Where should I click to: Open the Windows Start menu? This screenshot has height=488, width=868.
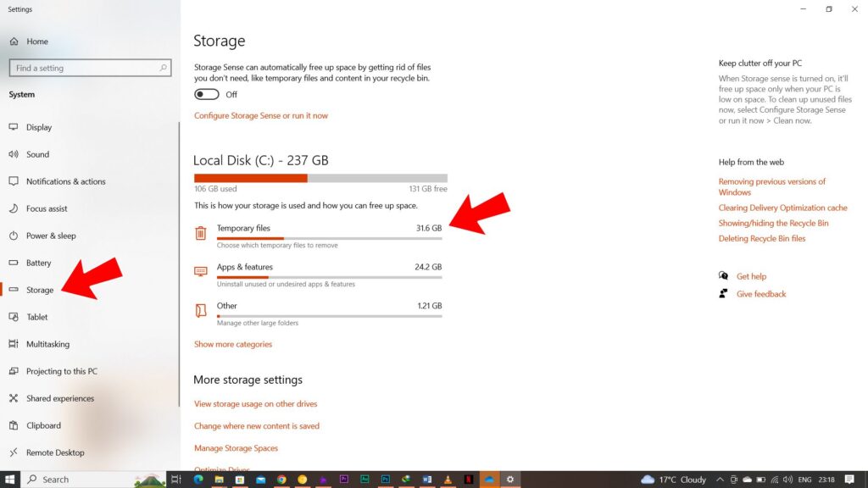[x=10, y=480]
